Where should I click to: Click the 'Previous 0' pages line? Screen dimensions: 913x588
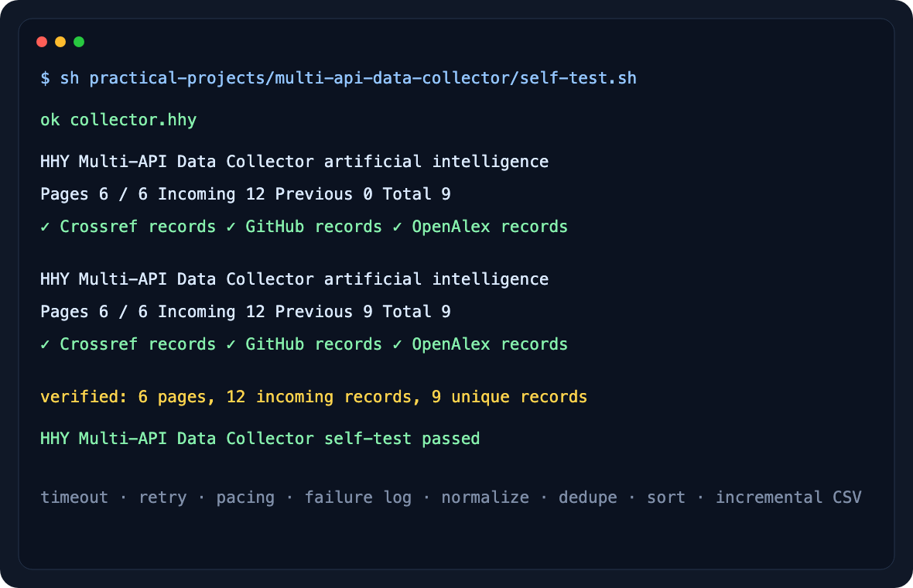[x=245, y=194]
